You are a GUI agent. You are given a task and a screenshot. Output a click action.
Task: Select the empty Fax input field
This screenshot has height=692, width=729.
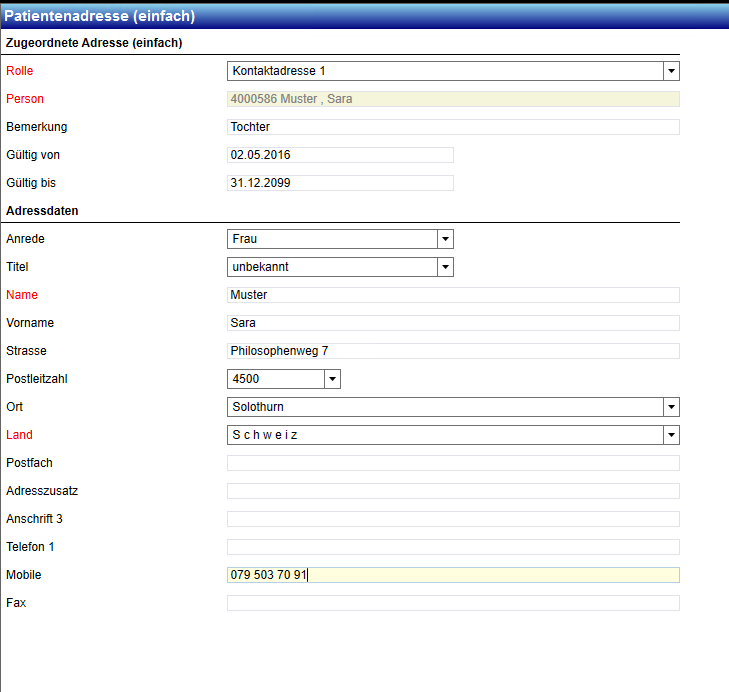[x=453, y=603]
